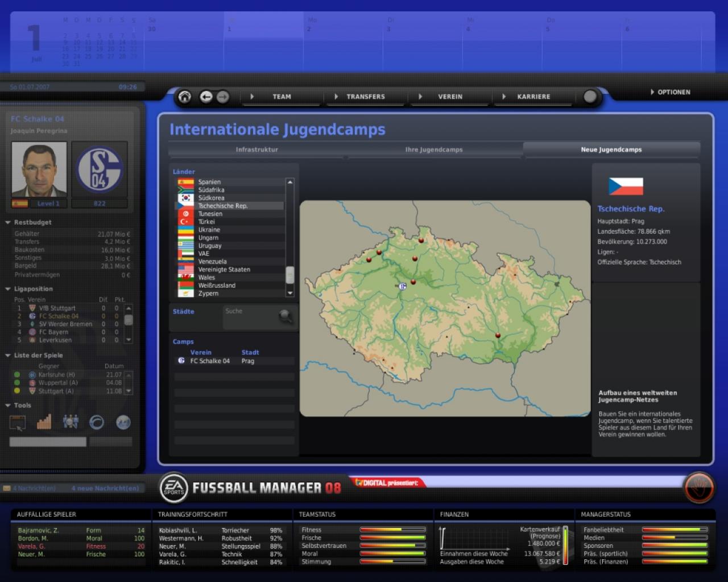This screenshot has width=728, height=582.
Task: Open the Optionen menu
Action: click(671, 92)
